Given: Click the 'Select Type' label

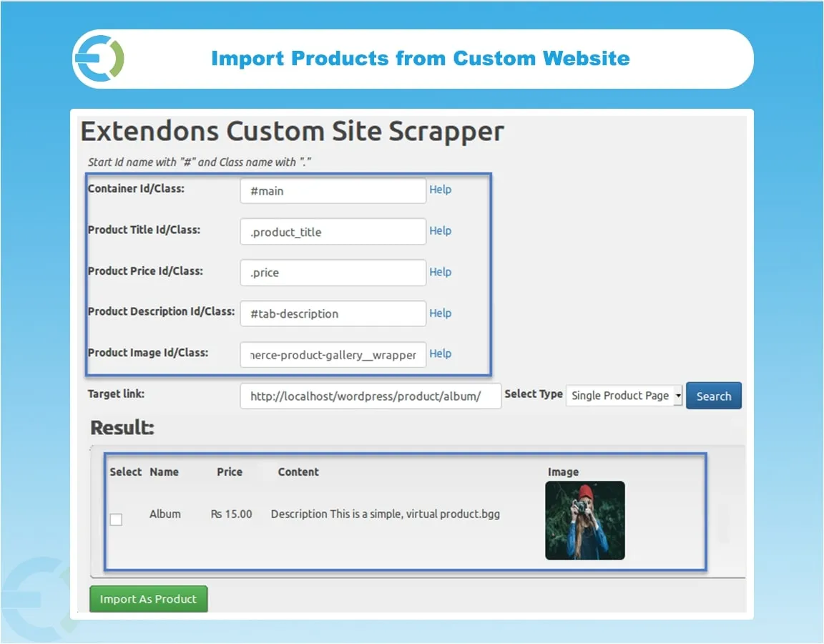Looking at the screenshot, I should [x=534, y=394].
